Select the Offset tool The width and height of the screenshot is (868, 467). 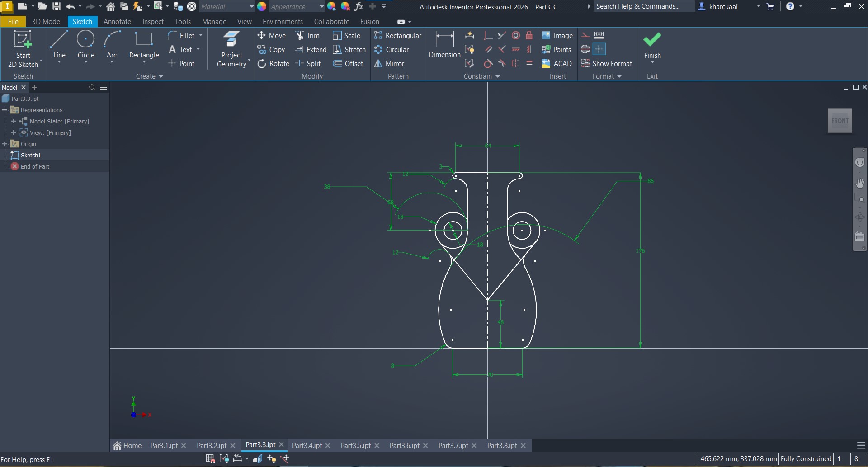point(348,64)
